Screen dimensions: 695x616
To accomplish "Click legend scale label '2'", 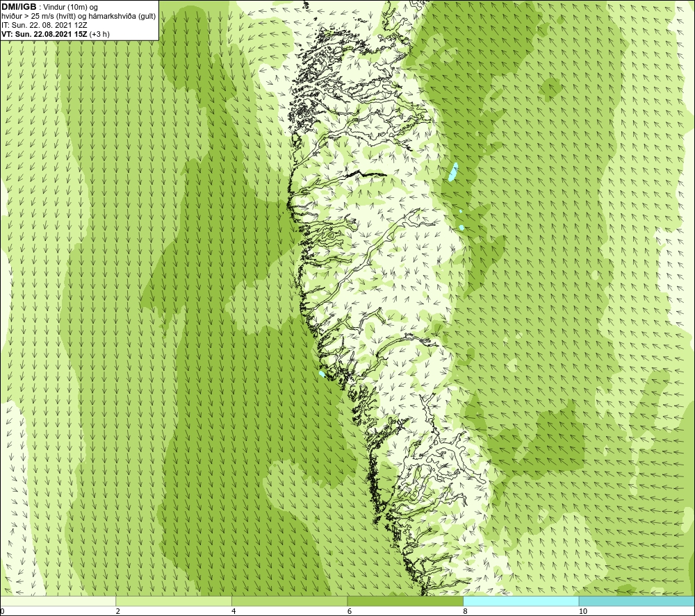I will click(x=118, y=612).
